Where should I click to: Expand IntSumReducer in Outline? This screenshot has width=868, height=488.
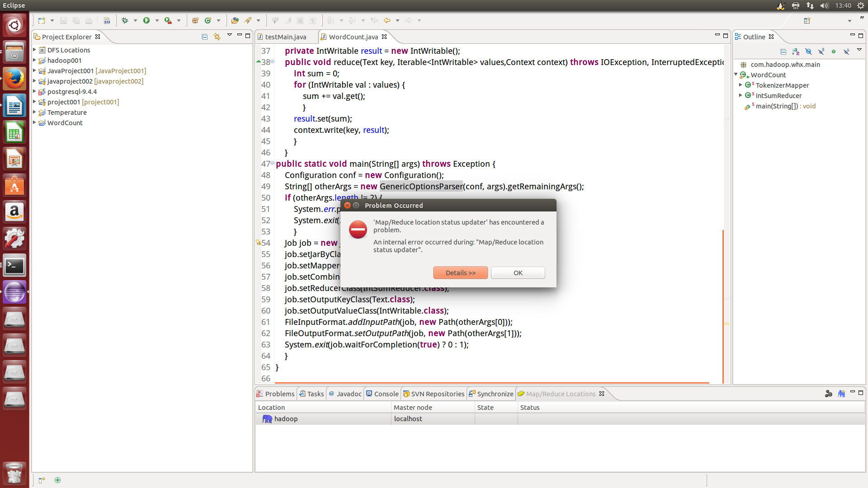coord(741,95)
